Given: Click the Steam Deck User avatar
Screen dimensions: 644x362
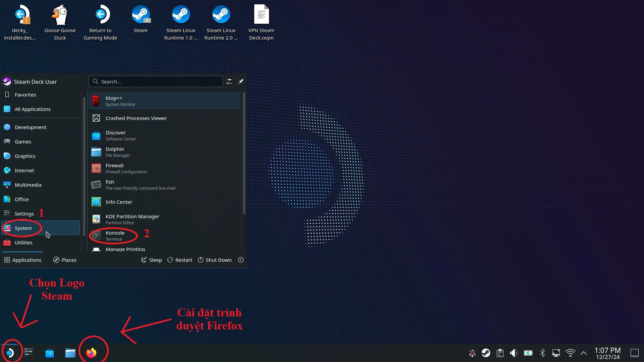Looking at the screenshot, I should (x=7, y=82).
